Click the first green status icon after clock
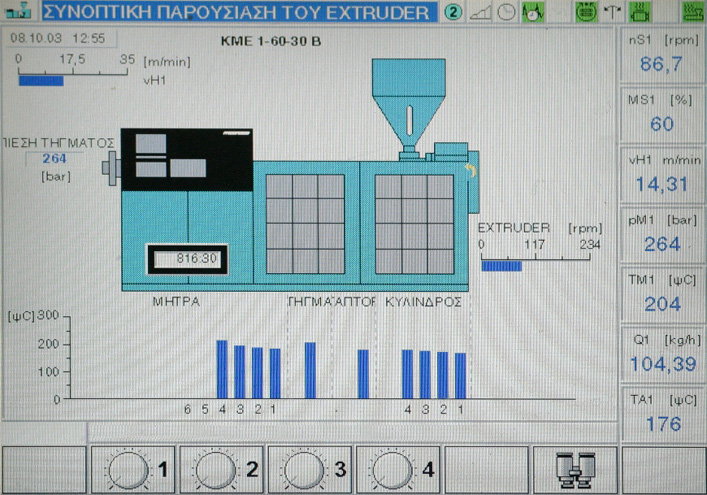The width and height of the screenshot is (707, 495). coord(533,13)
